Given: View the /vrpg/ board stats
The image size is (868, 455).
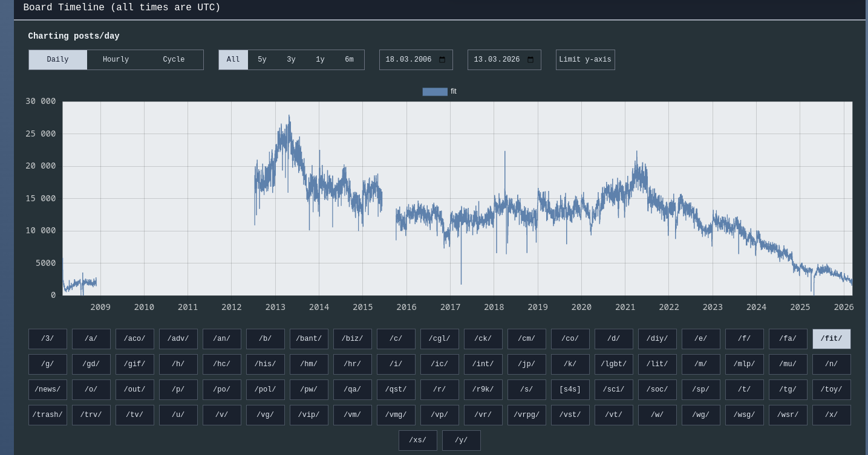Looking at the screenshot, I should pyautogui.click(x=527, y=415).
